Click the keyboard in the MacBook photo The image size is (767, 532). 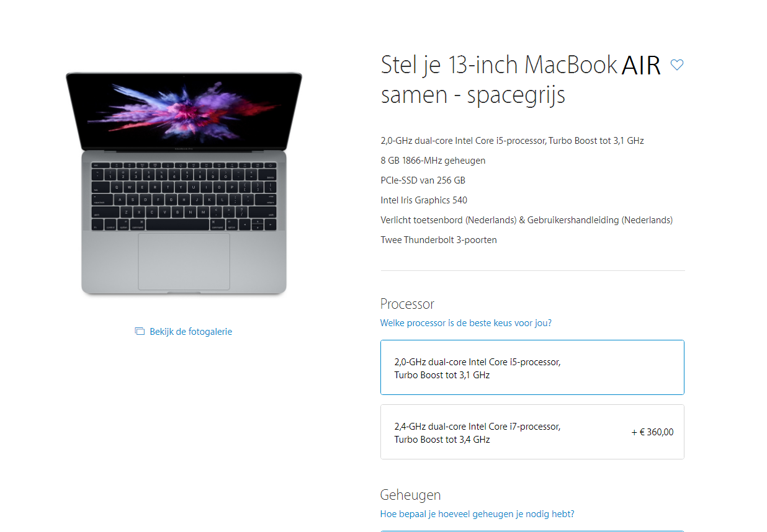coord(184,197)
